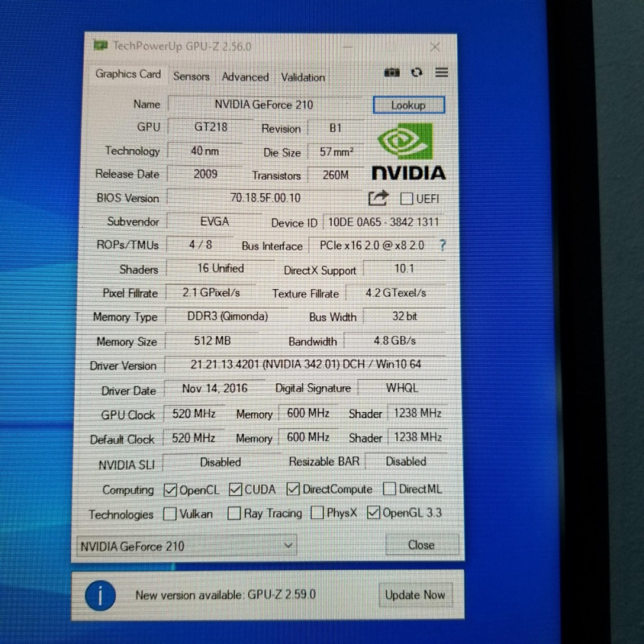The height and width of the screenshot is (644, 644).
Task: Click the DirectX Support 10.1 value
Action: pyautogui.click(x=405, y=269)
